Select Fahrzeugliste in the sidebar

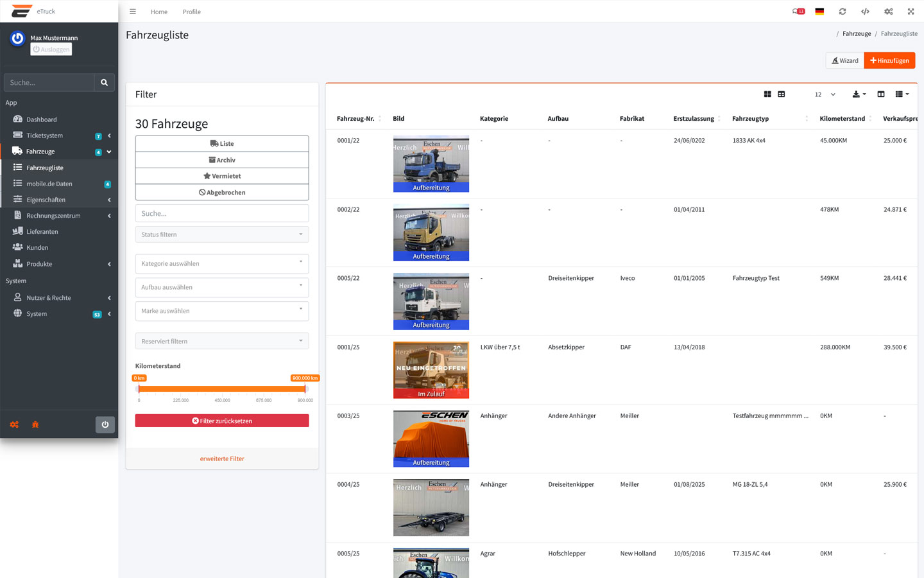(59, 168)
